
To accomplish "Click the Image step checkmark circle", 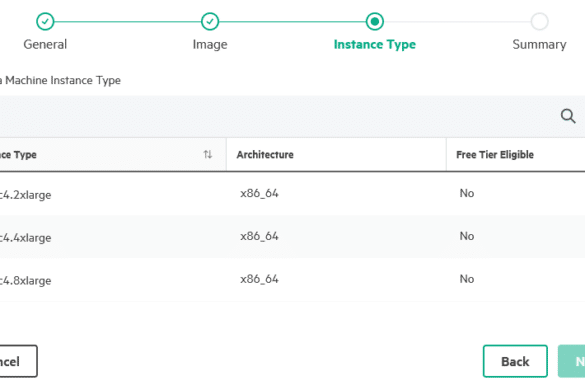I will 210,21.
